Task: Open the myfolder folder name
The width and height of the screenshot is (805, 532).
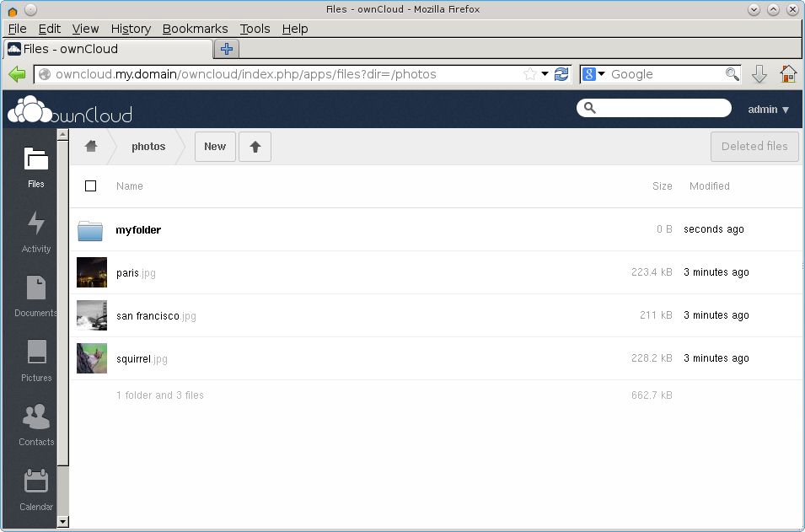Action: click(138, 229)
